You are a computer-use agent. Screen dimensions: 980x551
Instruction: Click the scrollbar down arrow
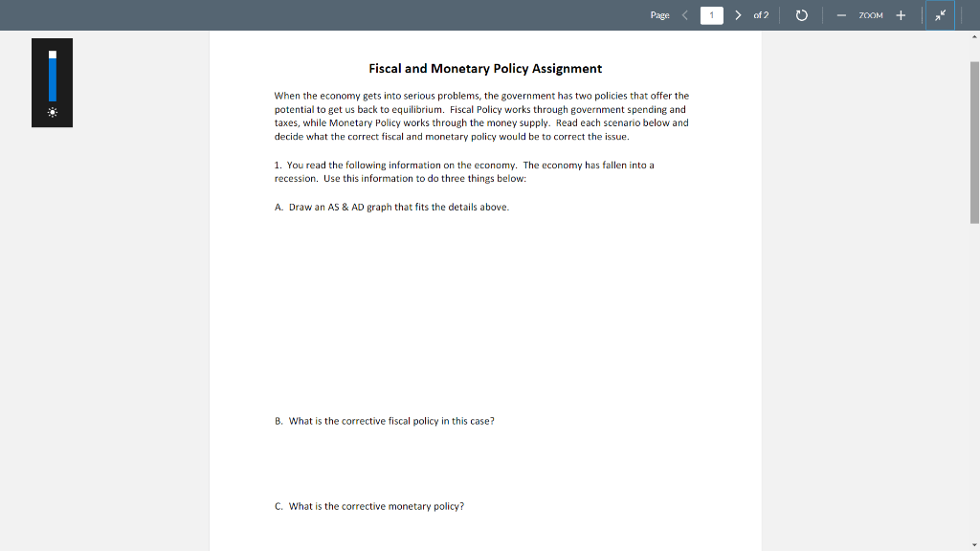pos(972,543)
